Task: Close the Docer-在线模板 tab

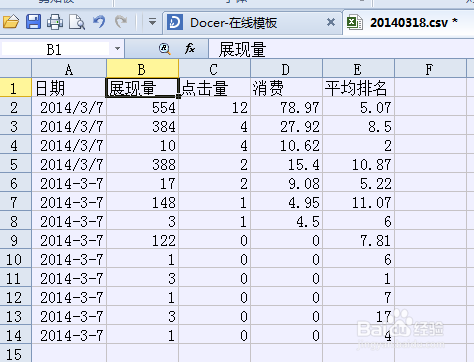Action: point(331,22)
